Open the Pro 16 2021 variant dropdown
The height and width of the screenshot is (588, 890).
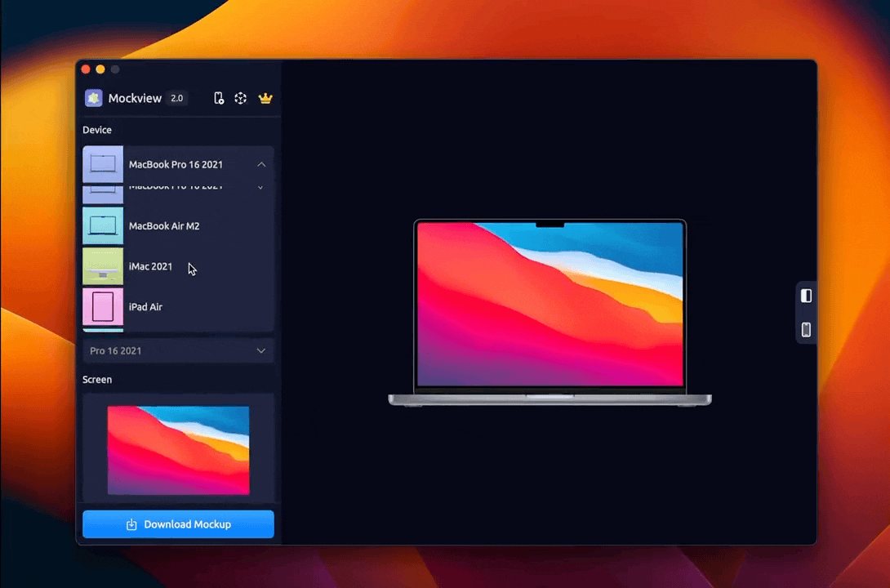178,350
